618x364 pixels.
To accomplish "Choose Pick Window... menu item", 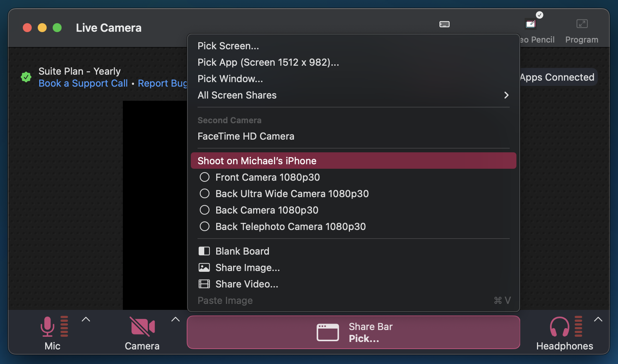I will 353,79.
